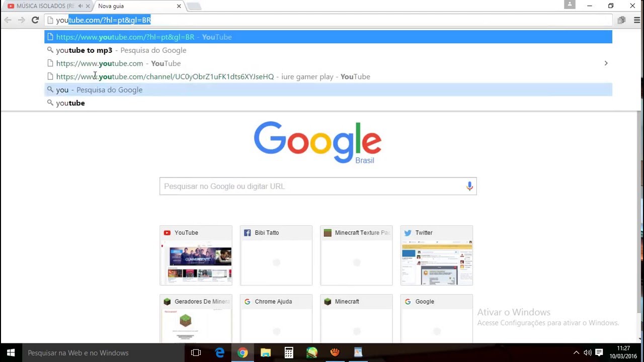
Task: Open the volume control in the tray
Action: click(x=587, y=352)
